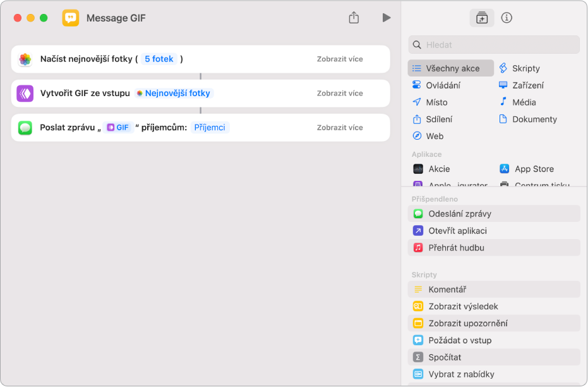The image size is (588, 387).
Task: Open the action library panel icon
Action: point(482,18)
